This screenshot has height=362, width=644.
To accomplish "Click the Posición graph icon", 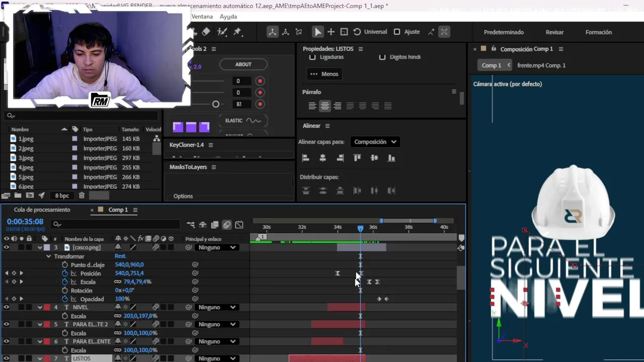I will click(74, 274).
